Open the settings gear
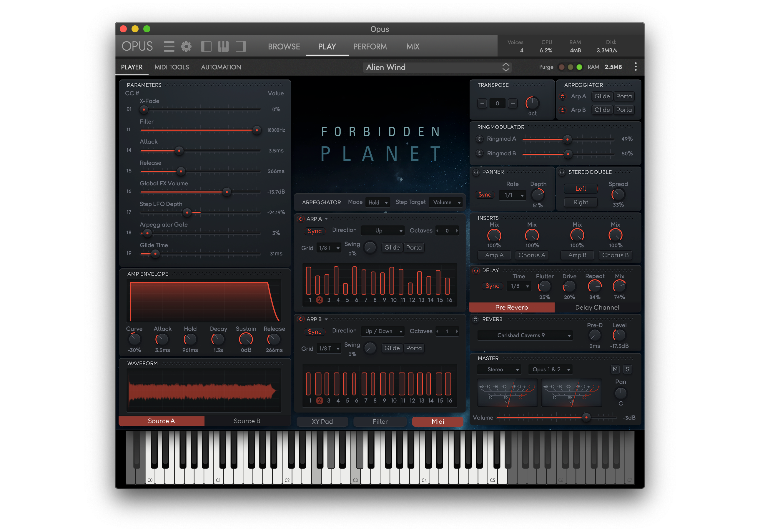The height and width of the screenshot is (532, 760). 186,46
